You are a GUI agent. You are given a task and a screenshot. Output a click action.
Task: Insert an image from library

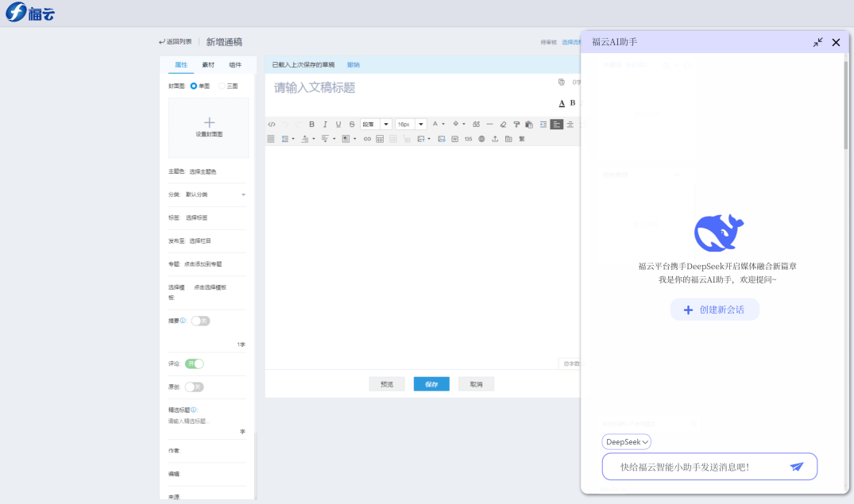441,140
